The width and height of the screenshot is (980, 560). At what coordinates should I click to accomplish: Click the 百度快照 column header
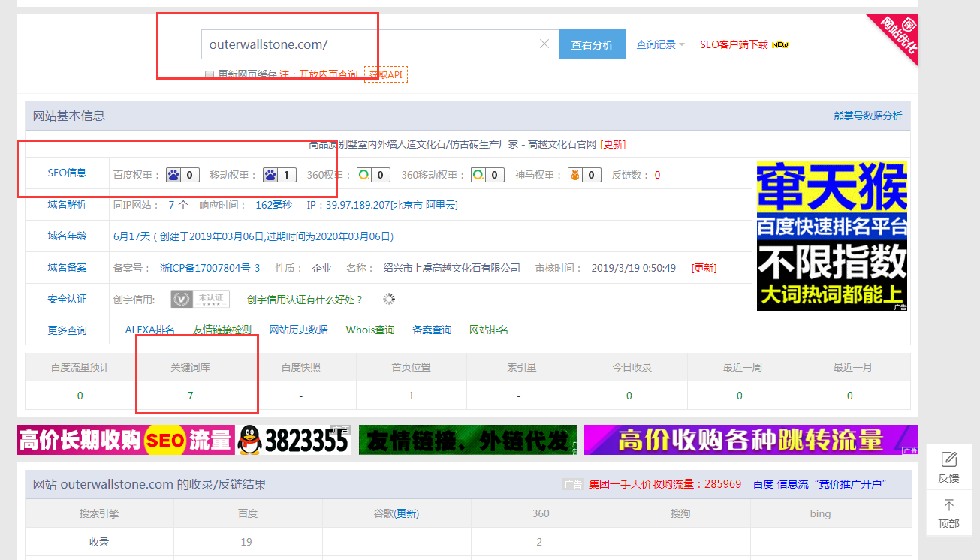301,367
